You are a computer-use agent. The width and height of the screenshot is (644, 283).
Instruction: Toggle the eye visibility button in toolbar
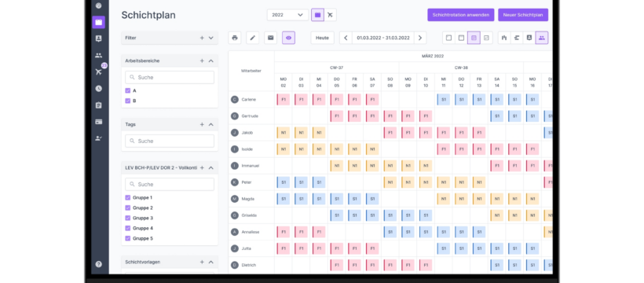pos(288,38)
